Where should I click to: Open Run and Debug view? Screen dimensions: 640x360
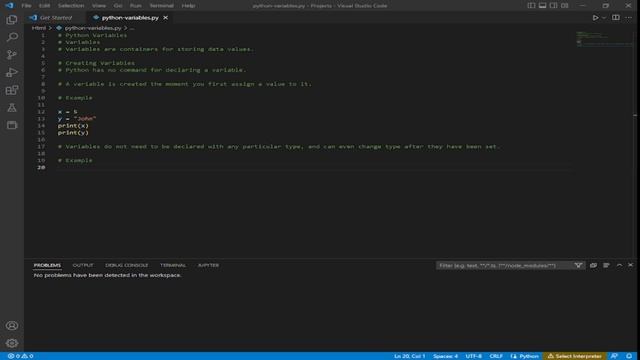[12, 72]
